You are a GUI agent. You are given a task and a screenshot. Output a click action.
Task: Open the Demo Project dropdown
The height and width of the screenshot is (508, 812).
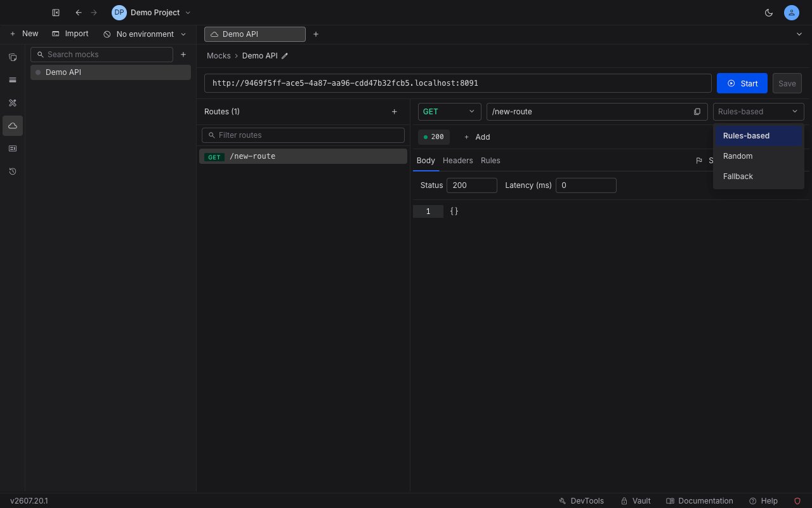151,13
